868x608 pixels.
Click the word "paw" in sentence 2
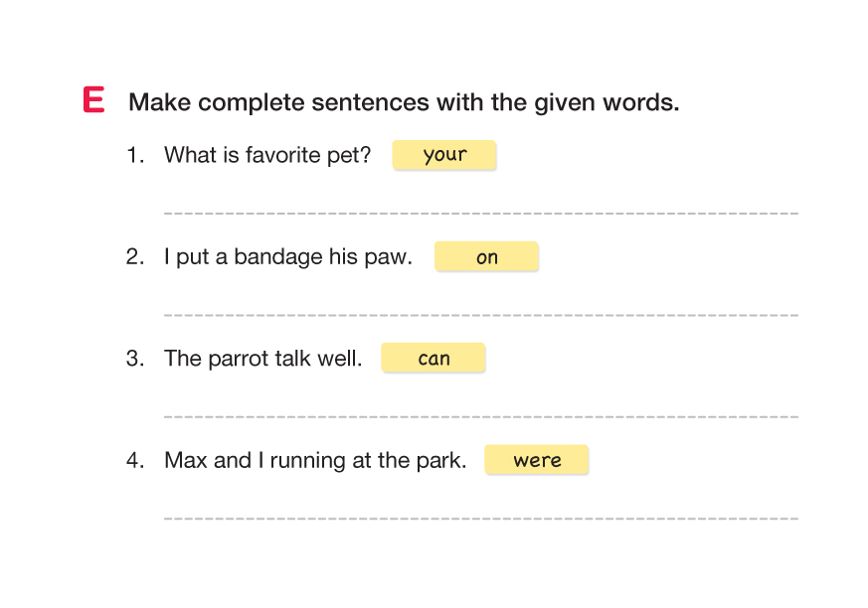coord(386,258)
